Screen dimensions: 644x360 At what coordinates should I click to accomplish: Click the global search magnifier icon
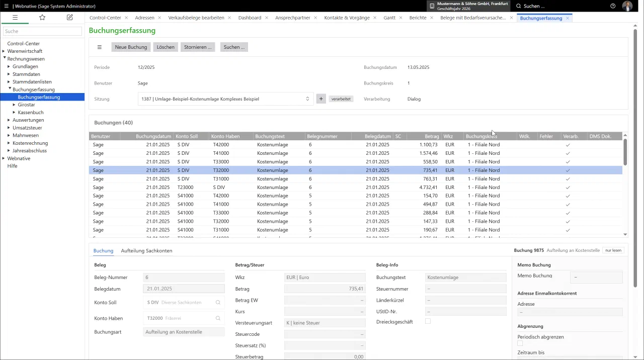[x=519, y=6]
